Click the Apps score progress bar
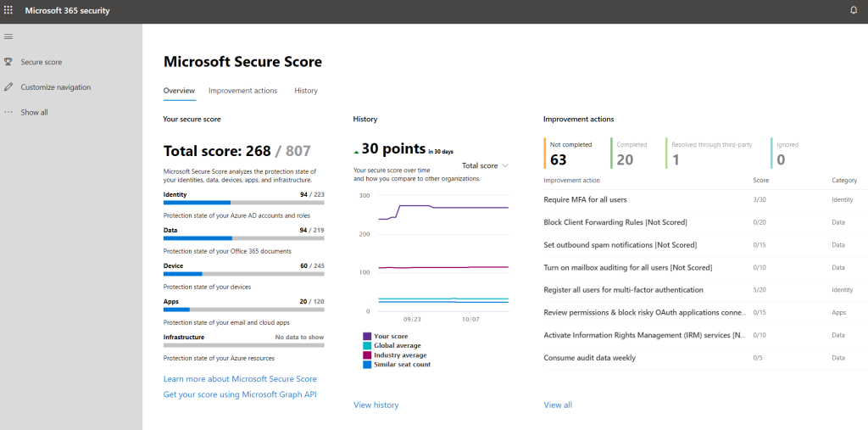The image size is (868, 430). click(x=243, y=310)
